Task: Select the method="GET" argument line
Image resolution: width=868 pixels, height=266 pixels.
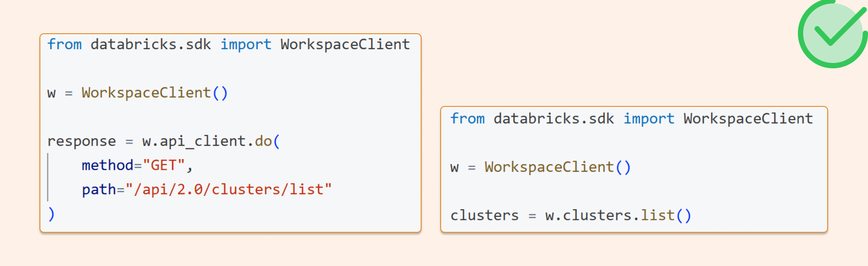Action: (x=137, y=165)
